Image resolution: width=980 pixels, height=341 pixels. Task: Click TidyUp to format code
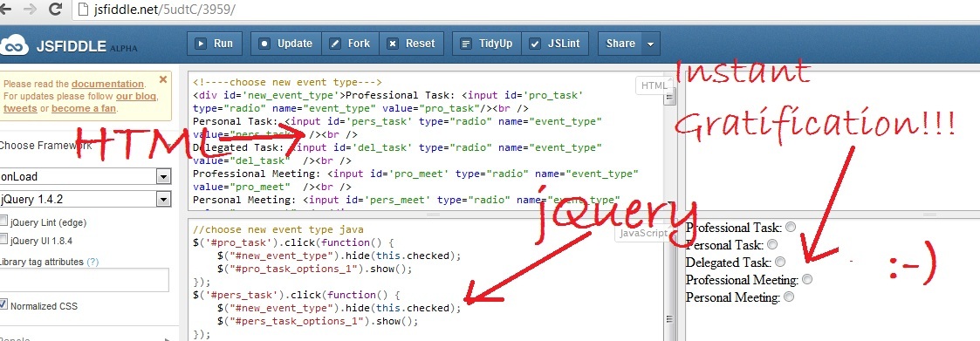(486, 44)
